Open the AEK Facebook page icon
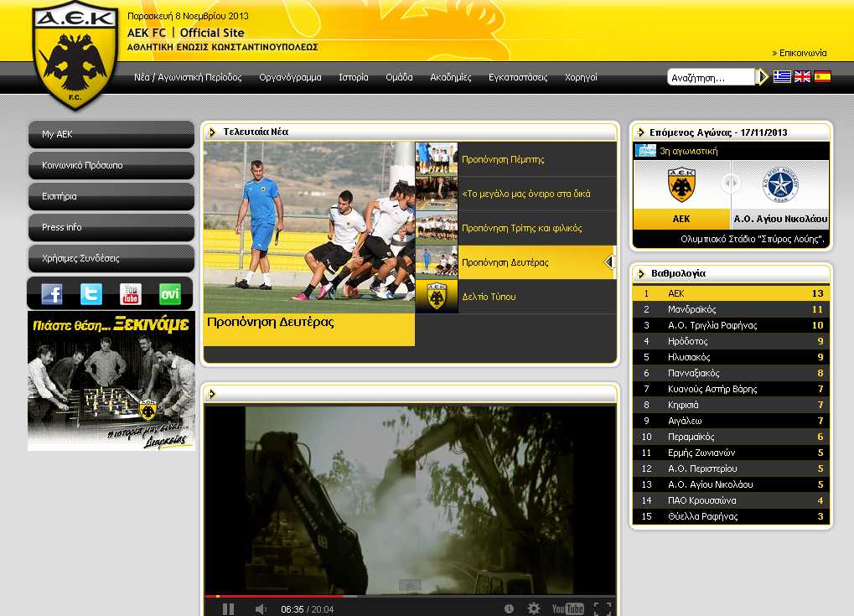Viewport: 854px width, 616px height. click(52, 294)
